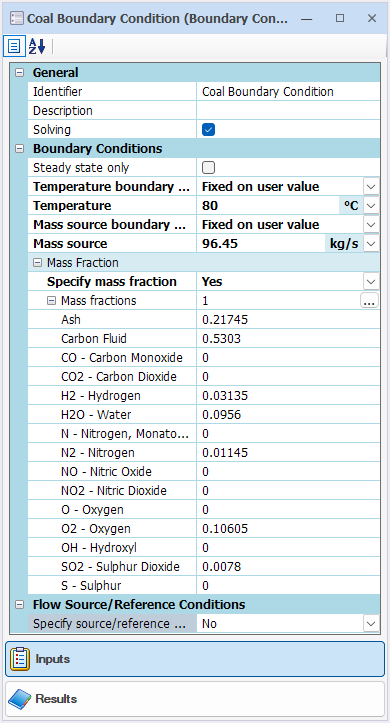Collapse the Mass Fraction group

tap(37, 263)
